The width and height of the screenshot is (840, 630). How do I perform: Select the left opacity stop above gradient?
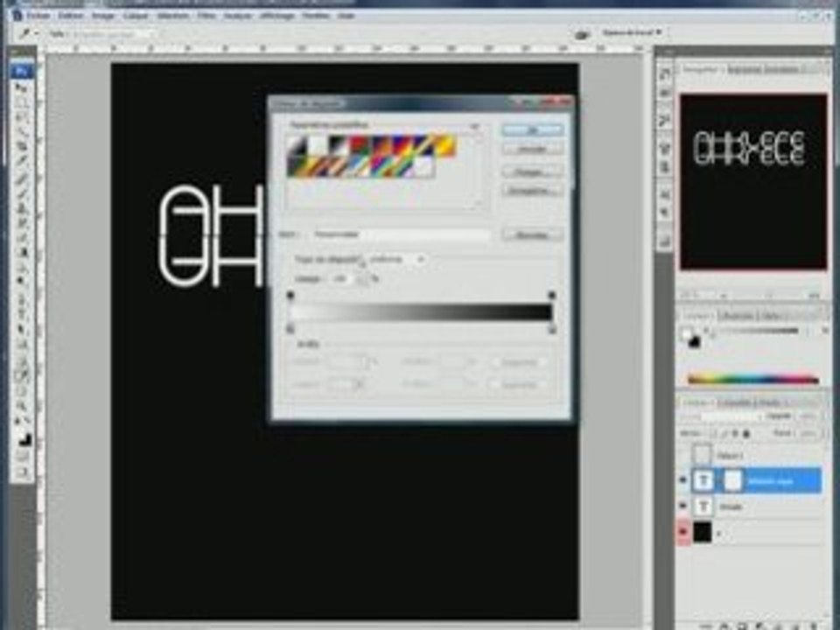click(x=290, y=295)
